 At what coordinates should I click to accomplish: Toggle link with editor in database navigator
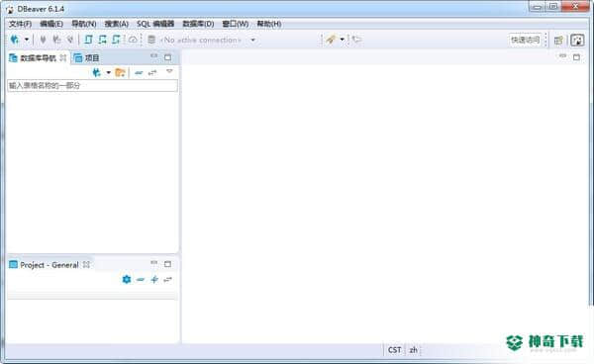coord(152,72)
